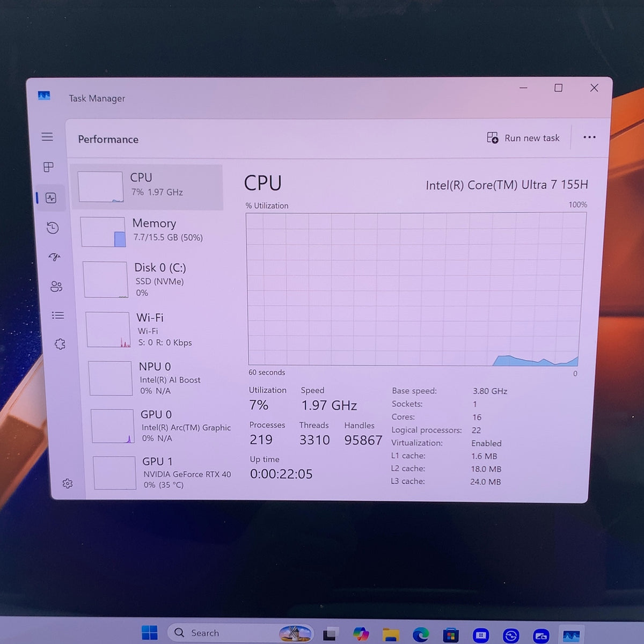The image size is (644, 644).
Task: Open the three-dot more options menu
Action: pyautogui.click(x=589, y=137)
